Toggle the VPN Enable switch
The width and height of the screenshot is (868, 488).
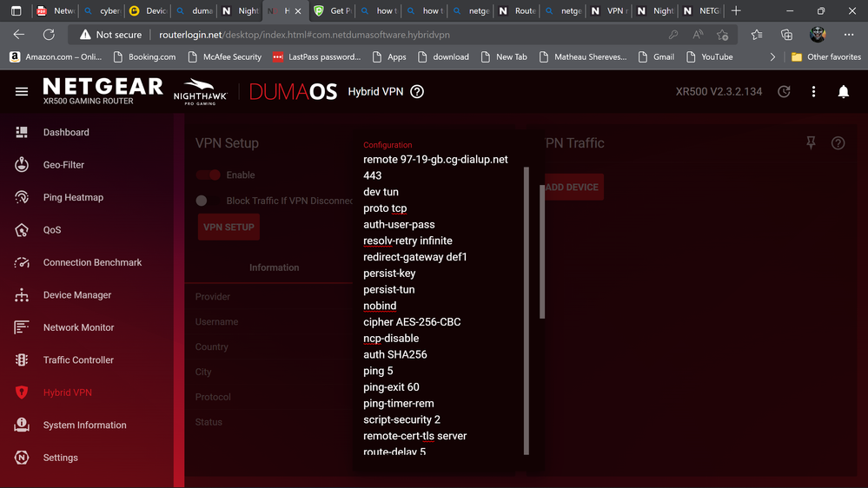point(209,175)
